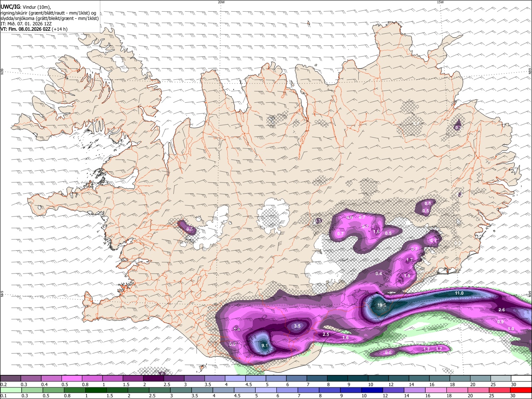
Task: Select the "1.5" value near the southeast coast
Action: [407, 276]
